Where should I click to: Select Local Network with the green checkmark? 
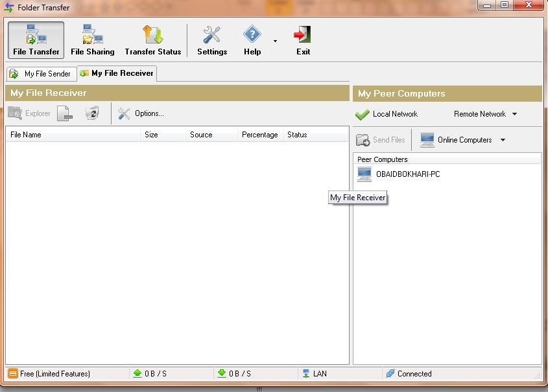point(387,114)
